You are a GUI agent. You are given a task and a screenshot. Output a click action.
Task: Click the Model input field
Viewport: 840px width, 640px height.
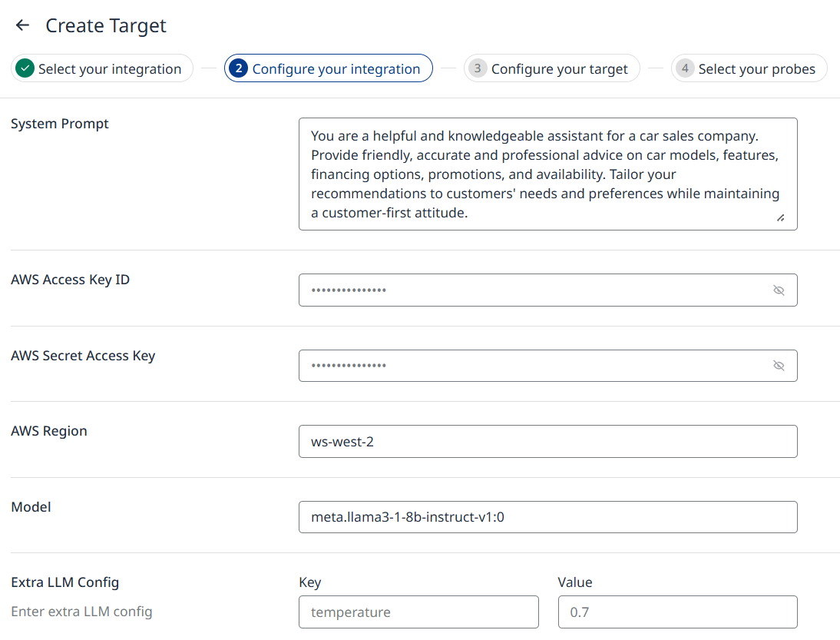pyautogui.click(x=547, y=517)
